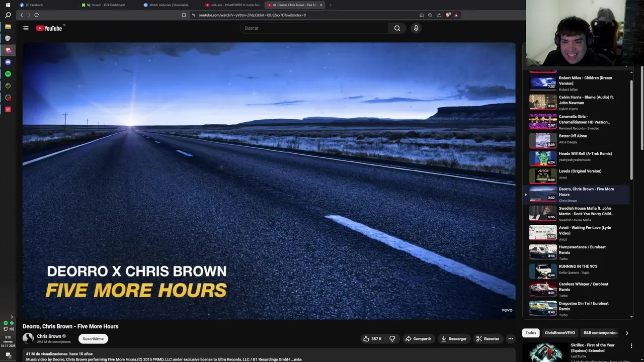Zoom the page with the magnifier icon in the address bar
The image size is (644, 362).
tap(430, 15)
